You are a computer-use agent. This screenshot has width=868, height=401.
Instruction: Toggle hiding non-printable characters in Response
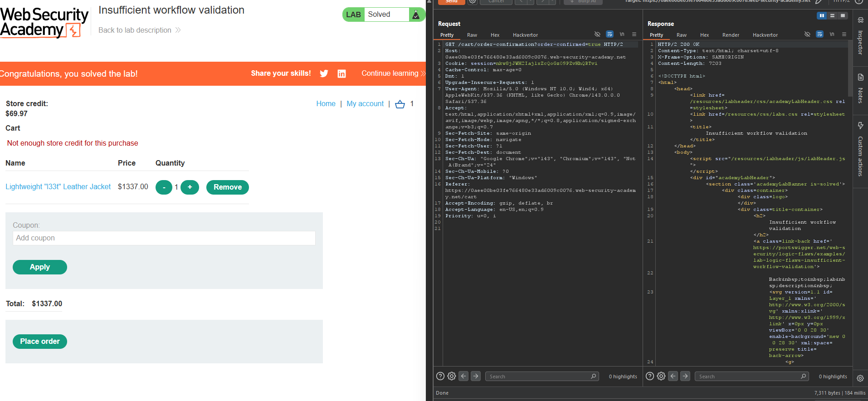(x=807, y=34)
